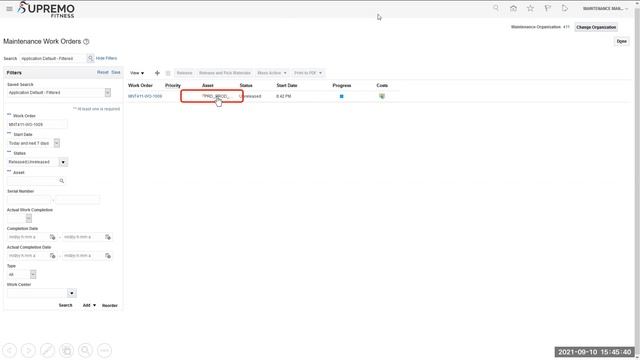
Task: Open calendar for Actual Completion Date start
Action: click(x=52, y=256)
